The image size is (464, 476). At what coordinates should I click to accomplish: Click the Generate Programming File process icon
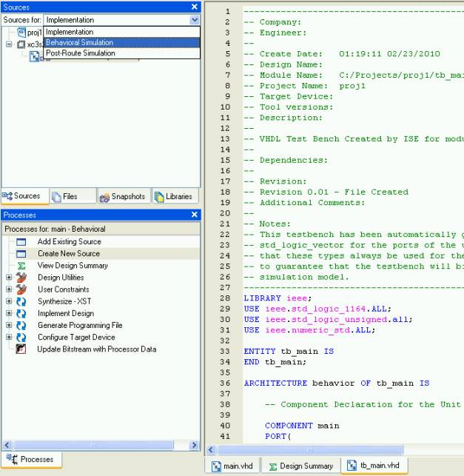coord(21,326)
